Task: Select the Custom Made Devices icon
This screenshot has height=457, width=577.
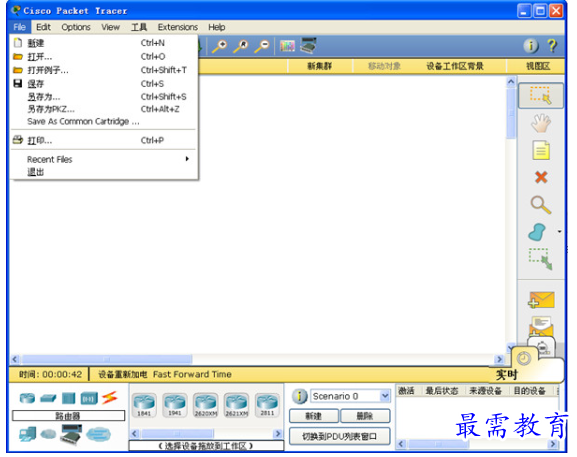Action: 71,434
